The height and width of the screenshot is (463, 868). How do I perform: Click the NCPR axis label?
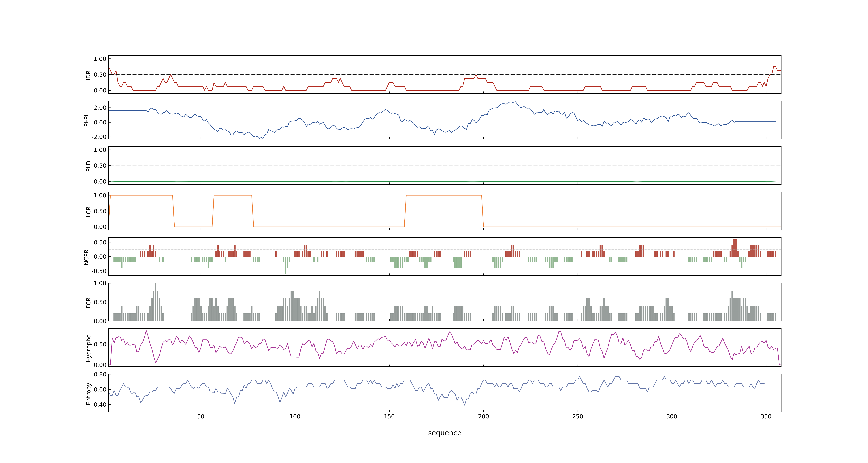tap(86, 257)
